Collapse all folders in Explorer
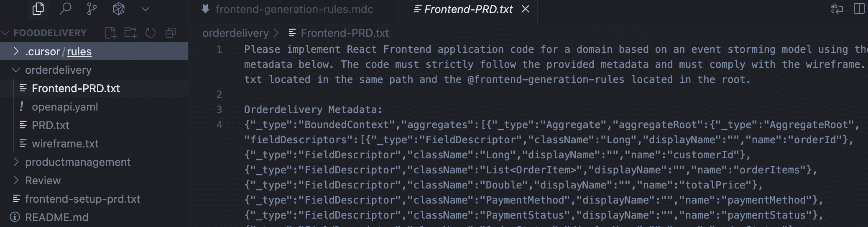This screenshot has width=868, height=227. tap(171, 33)
